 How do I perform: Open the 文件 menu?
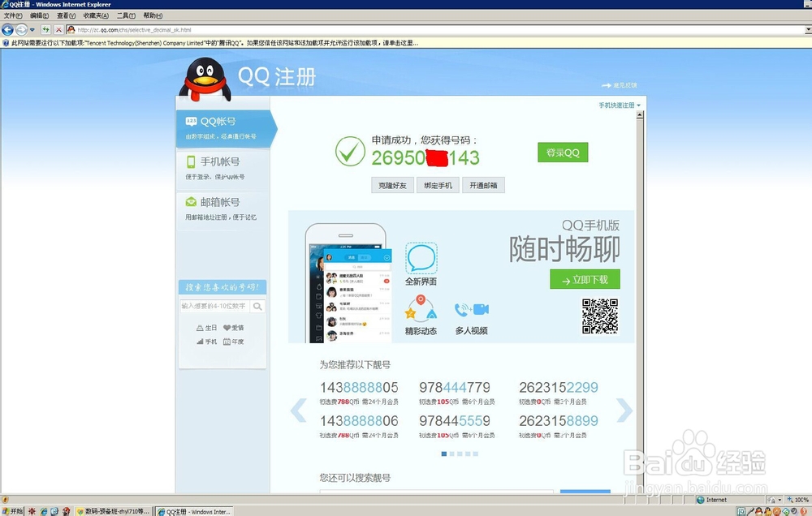pos(12,15)
